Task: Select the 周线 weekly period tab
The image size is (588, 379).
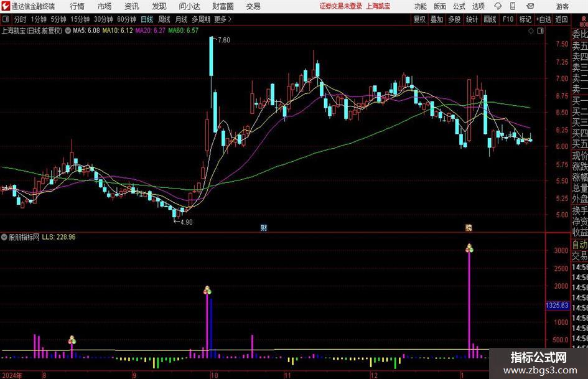Action: tap(164, 19)
